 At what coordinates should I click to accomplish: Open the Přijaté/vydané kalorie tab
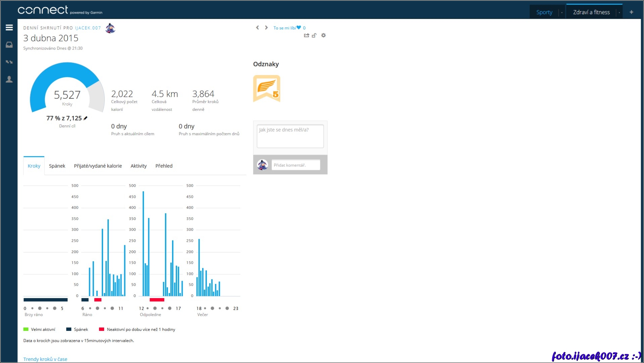(x=98, y=166)
